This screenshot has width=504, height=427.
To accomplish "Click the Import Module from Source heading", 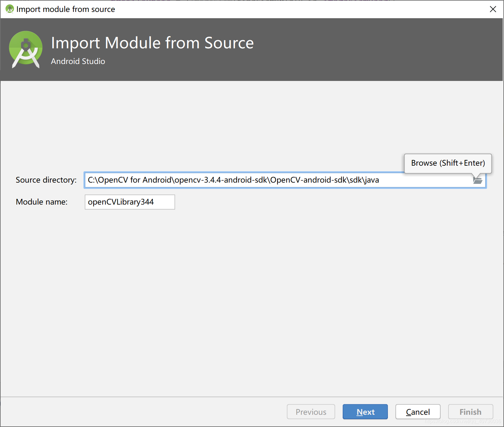I will point(152,43).
